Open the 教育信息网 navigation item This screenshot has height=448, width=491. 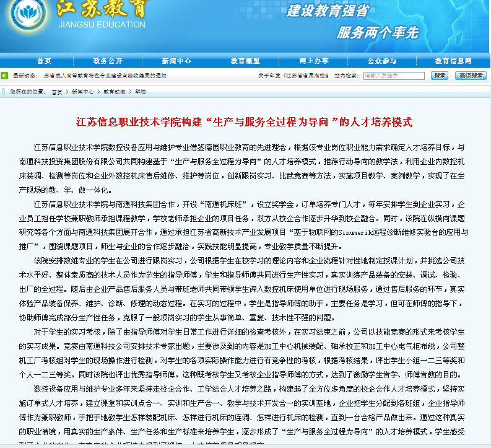click(453, 61)
